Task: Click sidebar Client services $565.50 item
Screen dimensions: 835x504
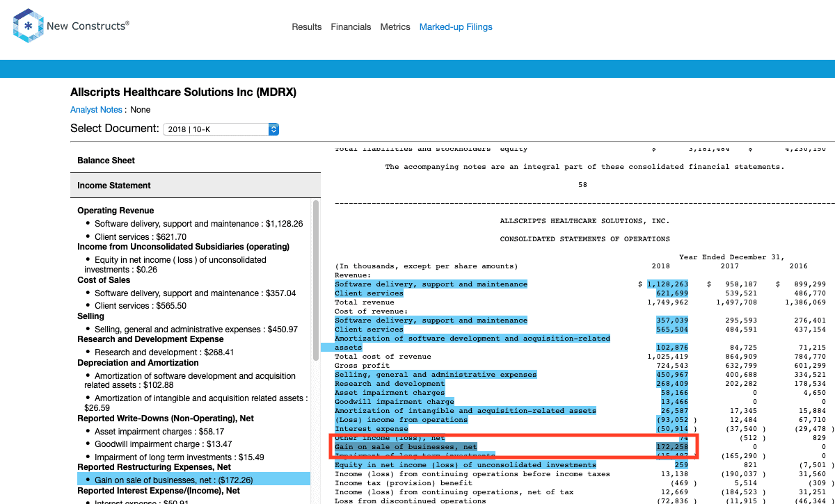Action: (141, 306)
